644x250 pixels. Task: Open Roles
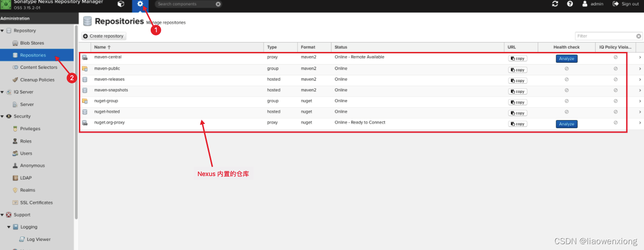pos(26,141)
